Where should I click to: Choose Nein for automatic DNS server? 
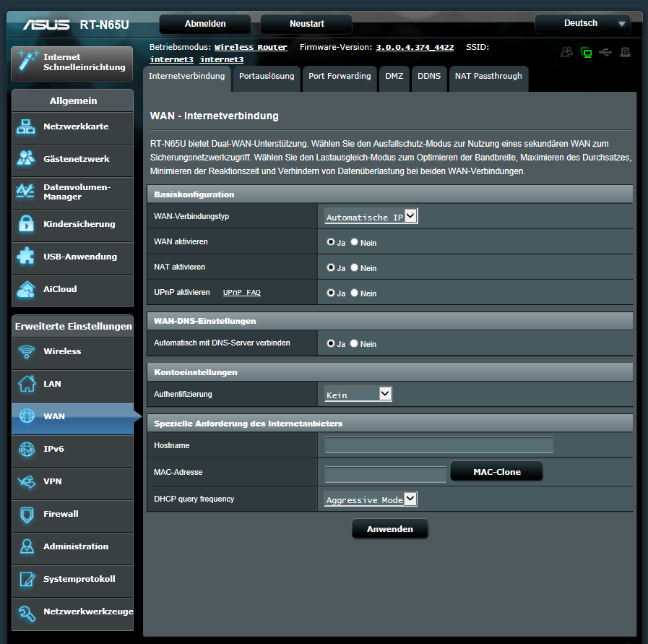pyautogui.click(x=355, y=344)
